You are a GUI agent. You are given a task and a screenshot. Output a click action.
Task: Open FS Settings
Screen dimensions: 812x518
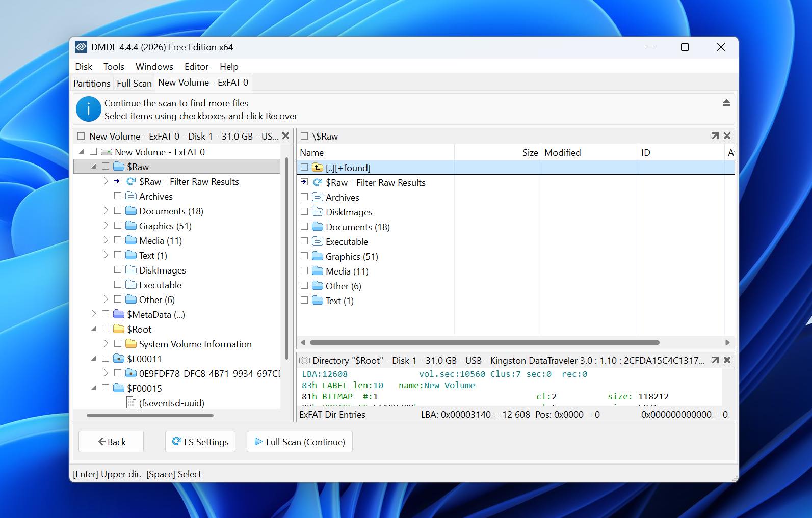200,442
